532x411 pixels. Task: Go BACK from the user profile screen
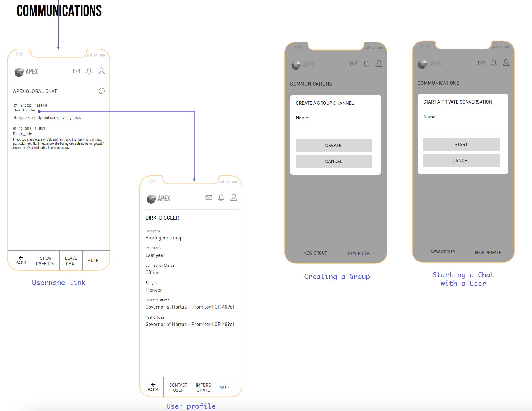[x=153, y=387]
